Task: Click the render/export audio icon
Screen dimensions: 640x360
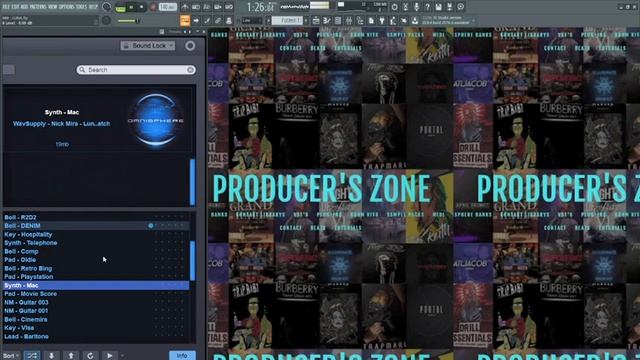Action: click(x=449, y=7)
